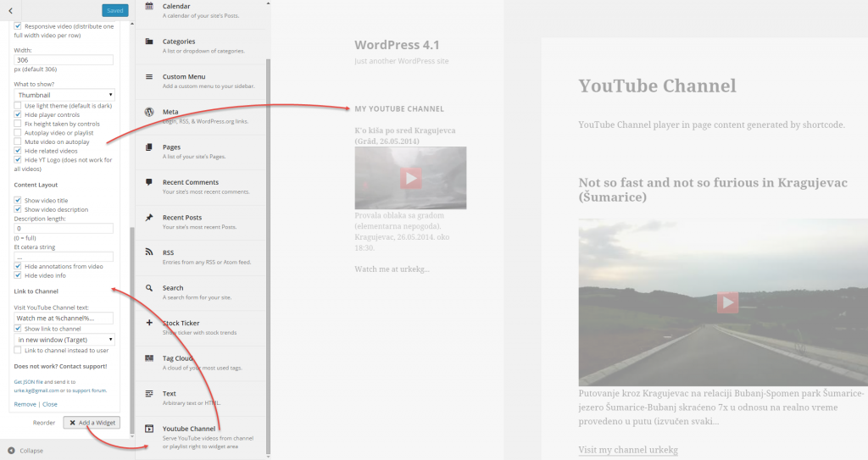Select the Recent Posts pin icon
The width and height of the screenshot is (868, 460).
coord(149,218)
